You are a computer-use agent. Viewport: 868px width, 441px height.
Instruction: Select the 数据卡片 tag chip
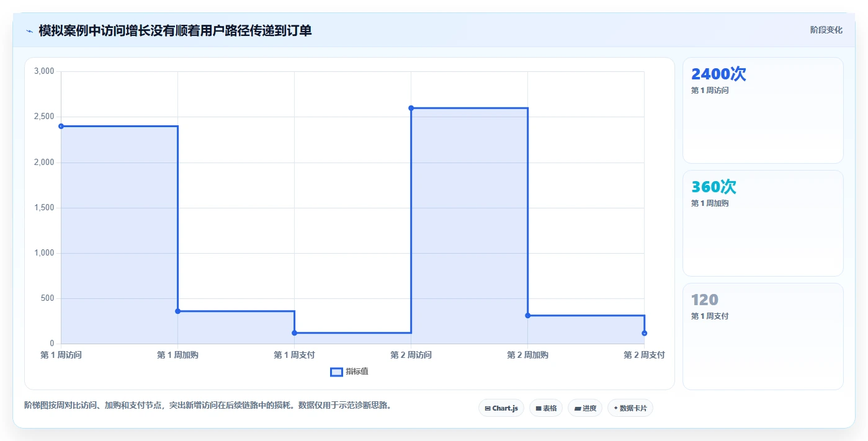click(x=630, y=408)
